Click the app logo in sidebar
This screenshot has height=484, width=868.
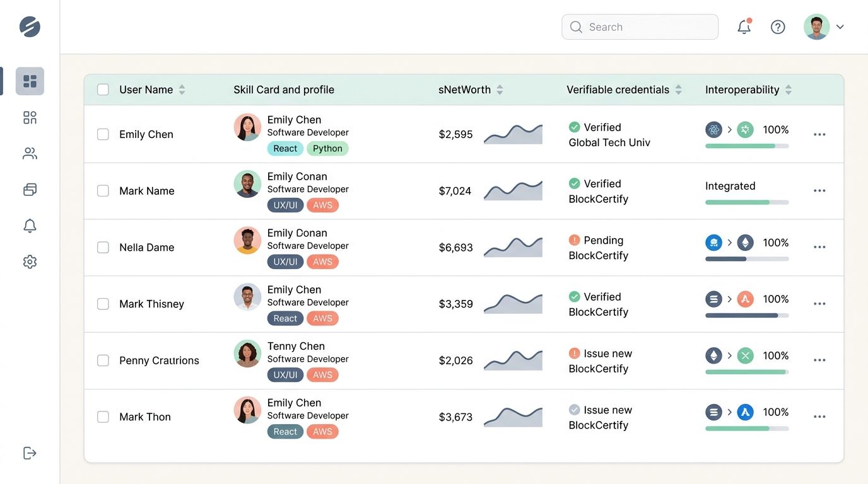point(30,26)
